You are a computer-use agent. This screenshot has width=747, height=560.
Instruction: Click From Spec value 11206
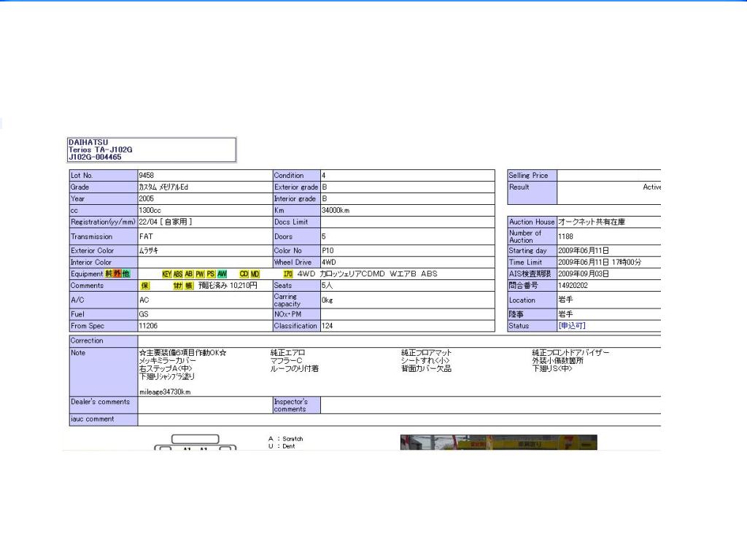click(x=148, y=326)
